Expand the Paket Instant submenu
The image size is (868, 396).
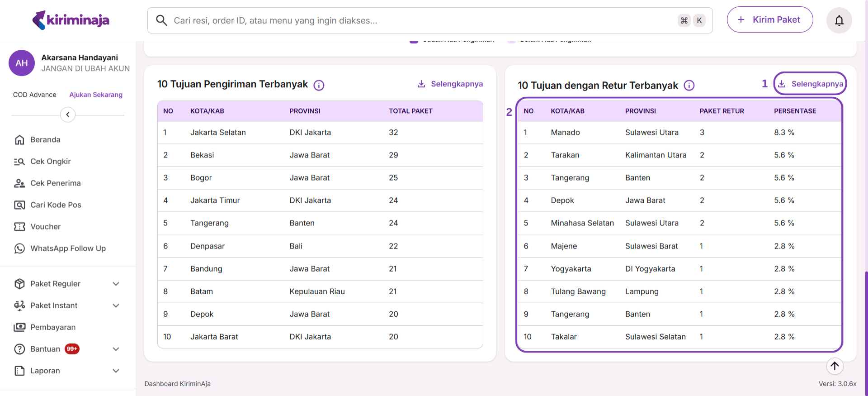pyautogui.click(x=116, y=305)
